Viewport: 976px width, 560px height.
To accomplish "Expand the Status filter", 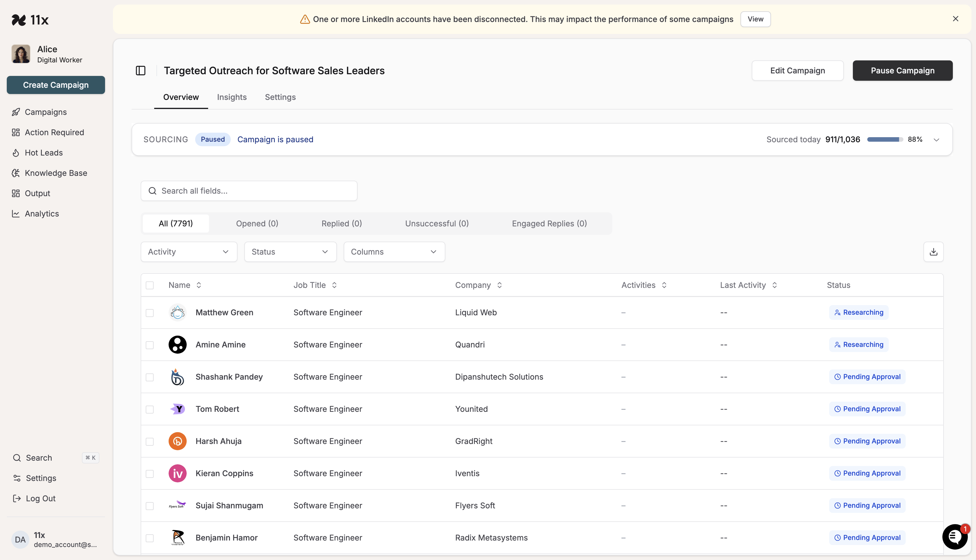I will coord(290,251).
